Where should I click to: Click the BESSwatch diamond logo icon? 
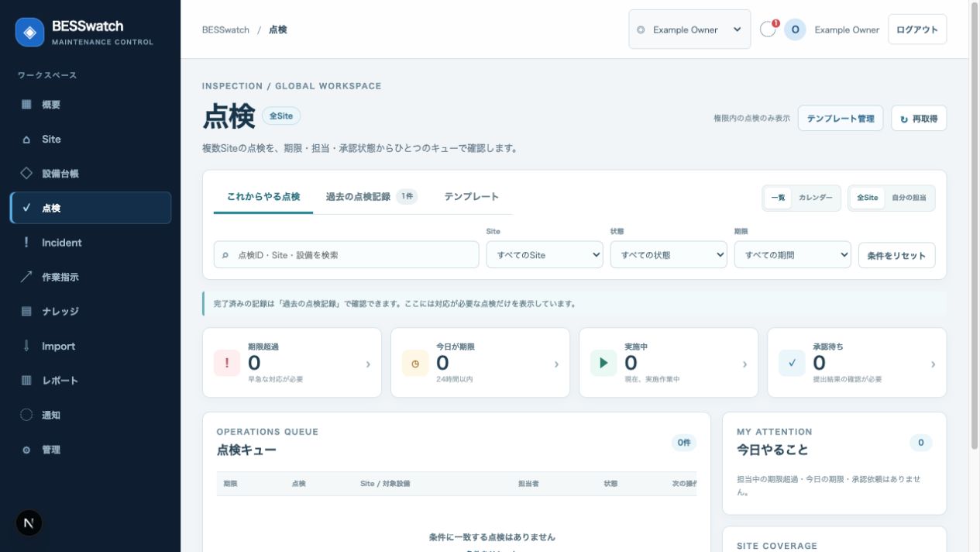pos(30,32)
